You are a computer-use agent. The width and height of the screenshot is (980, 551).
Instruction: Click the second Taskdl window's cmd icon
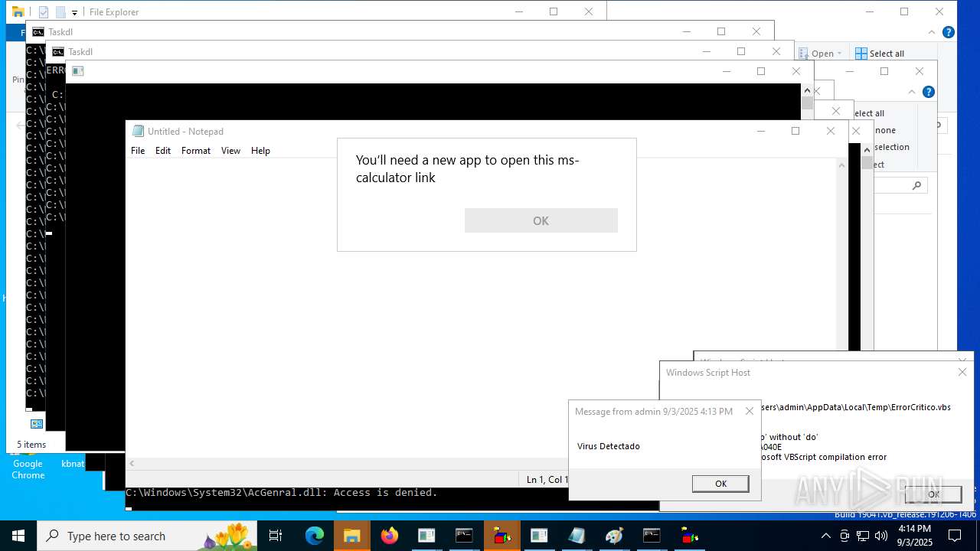(x=57, y=52)
